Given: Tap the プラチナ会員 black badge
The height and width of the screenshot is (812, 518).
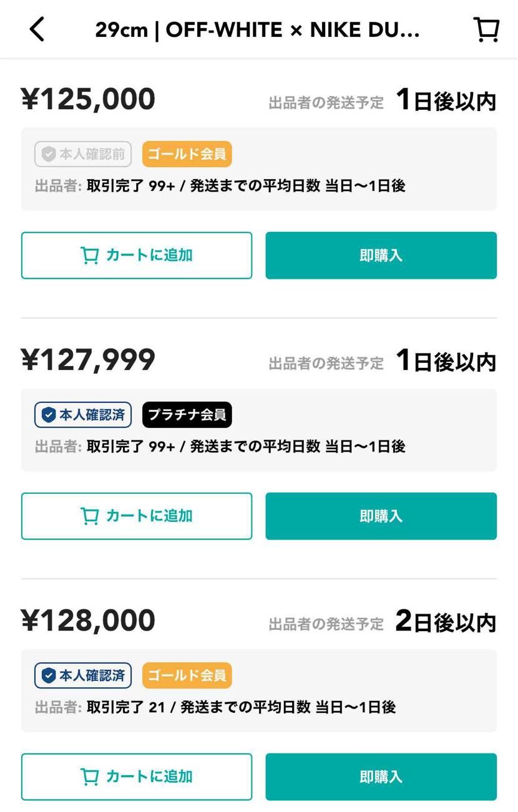Looking at the screenshot, I should click(187, 415).
